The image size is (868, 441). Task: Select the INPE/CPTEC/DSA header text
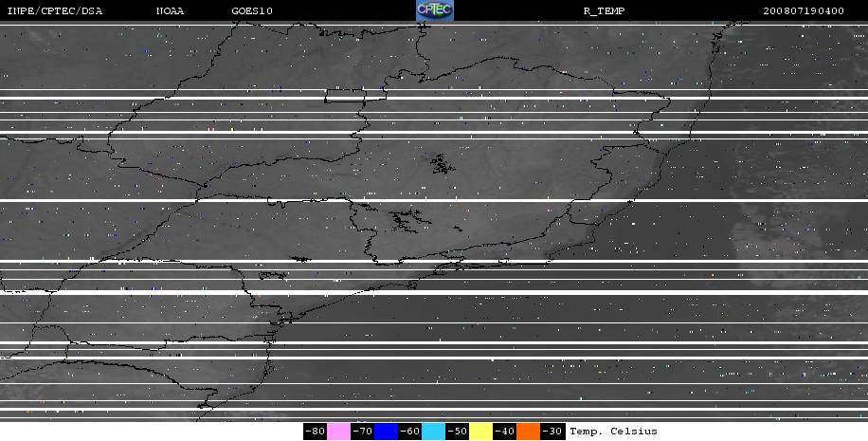click(x=54, y=11)
